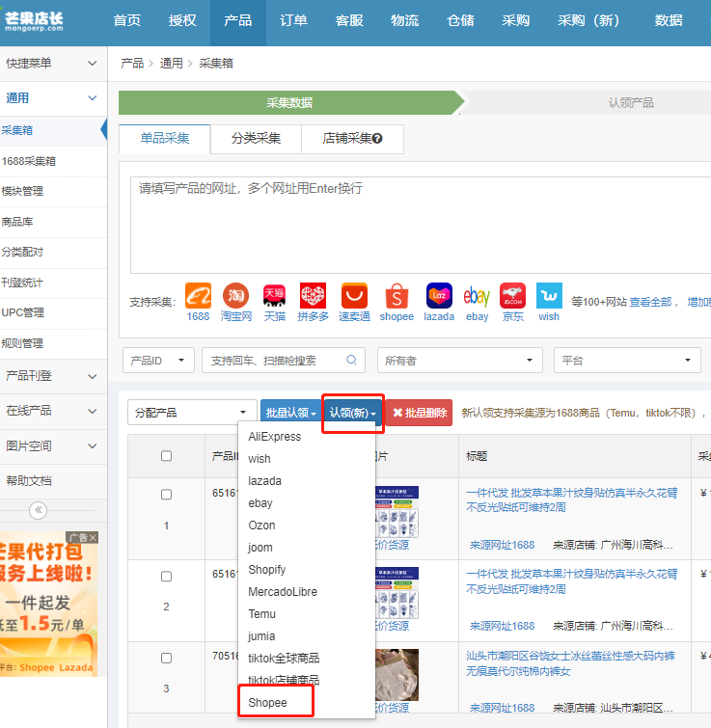Click the 查看全部 link
This screenshot has width=711, height=728.
pos(650,302)
